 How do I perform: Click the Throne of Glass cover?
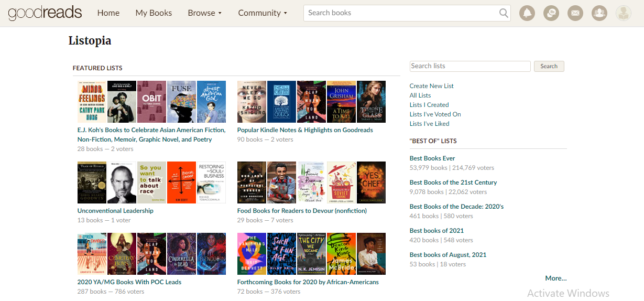coord(371,102)
